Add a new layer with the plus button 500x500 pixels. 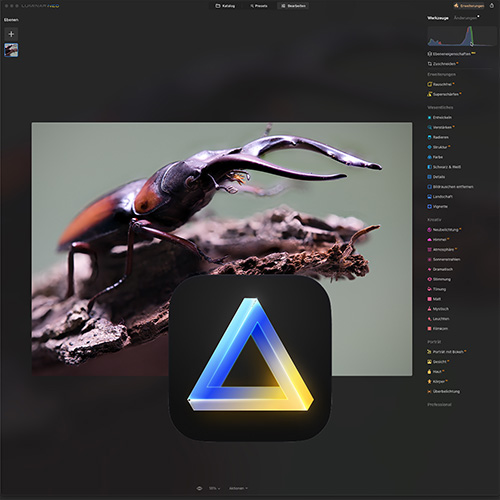tap(11, 34)
